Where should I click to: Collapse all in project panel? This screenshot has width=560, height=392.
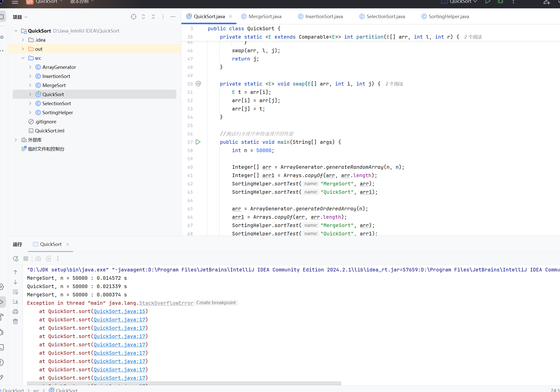click(x=153, y=17)
